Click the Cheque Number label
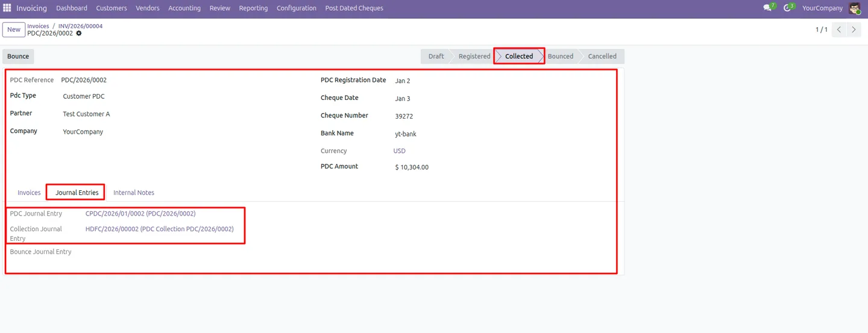The width and height of the screenshot is (868, 333). [344, 116]
